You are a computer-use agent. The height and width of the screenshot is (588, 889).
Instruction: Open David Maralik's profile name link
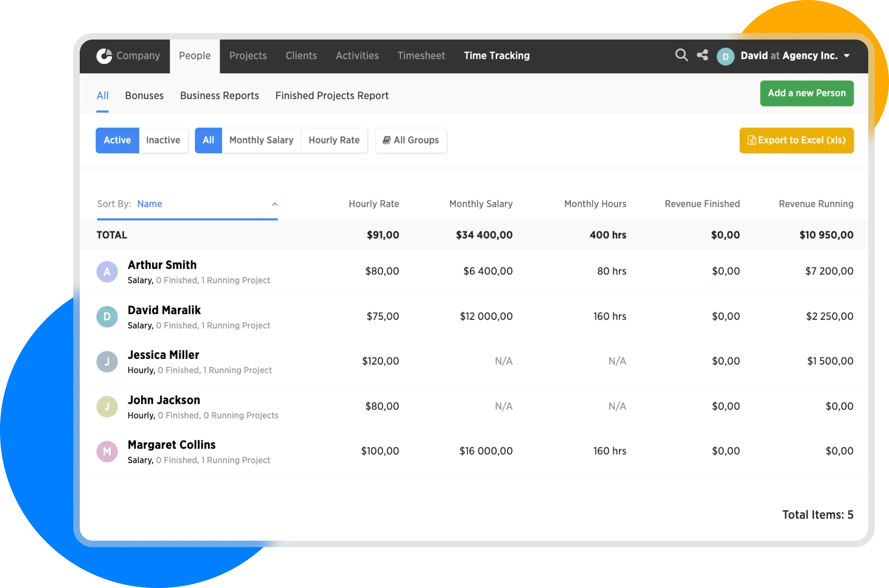coord(164,310)
